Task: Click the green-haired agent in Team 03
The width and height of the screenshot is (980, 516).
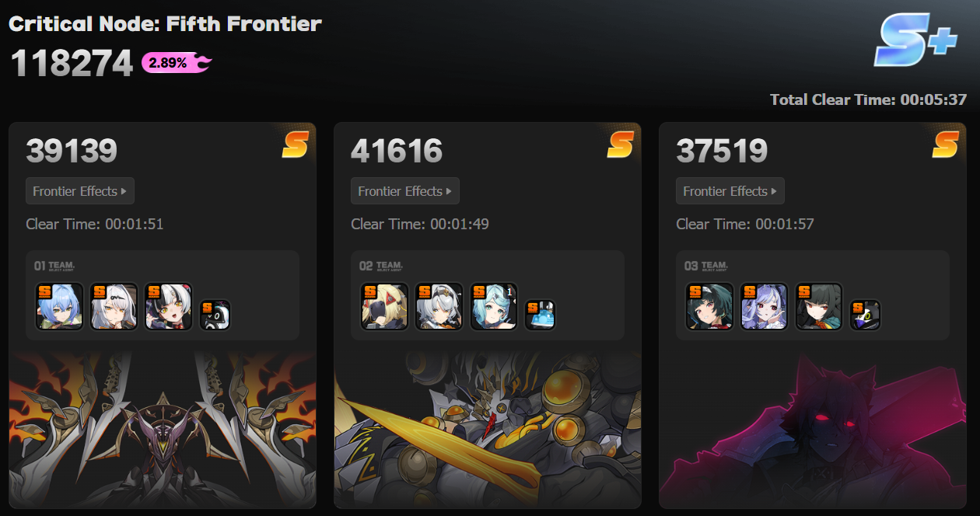Action: click(x=710, y=306)
